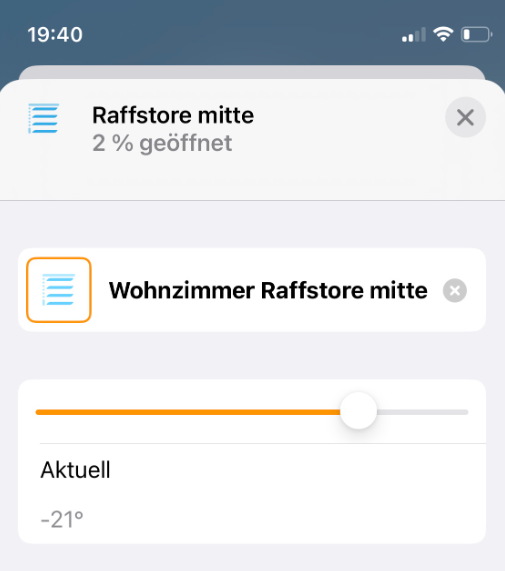Edit the Wohnzimmer Raffstore mitte name text

(x=268, y=290)
